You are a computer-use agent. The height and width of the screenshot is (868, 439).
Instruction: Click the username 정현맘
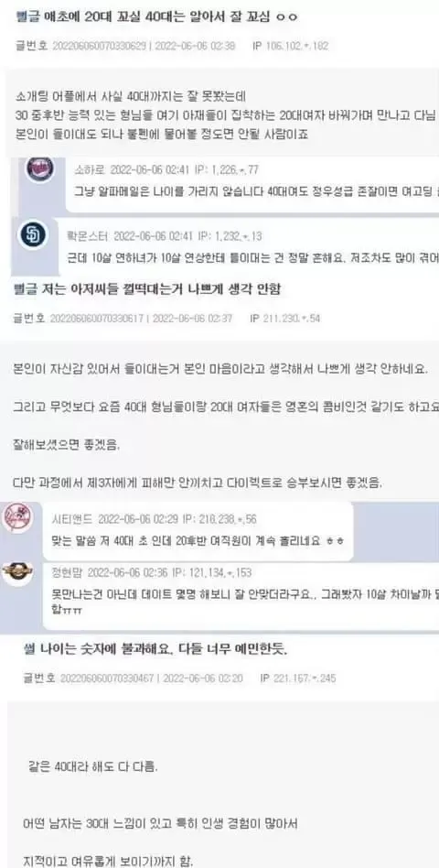(67, 572)
